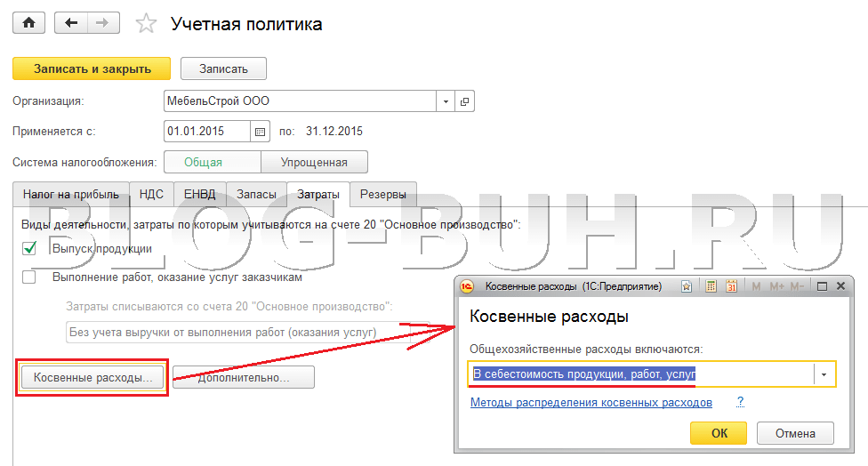Click the forward arrow button

[x=103, y=24]
